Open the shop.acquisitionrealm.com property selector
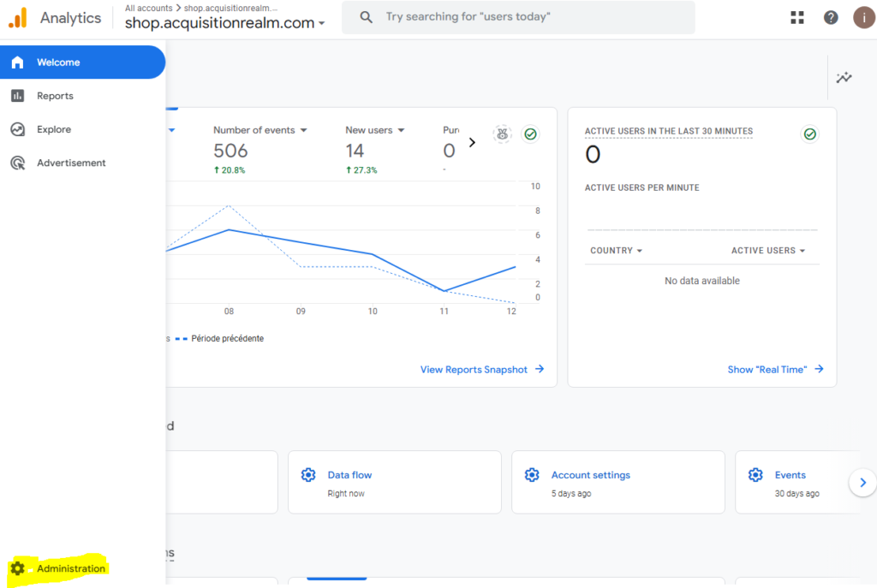Screen dimensions: 877x588 (x=224, y=23)
